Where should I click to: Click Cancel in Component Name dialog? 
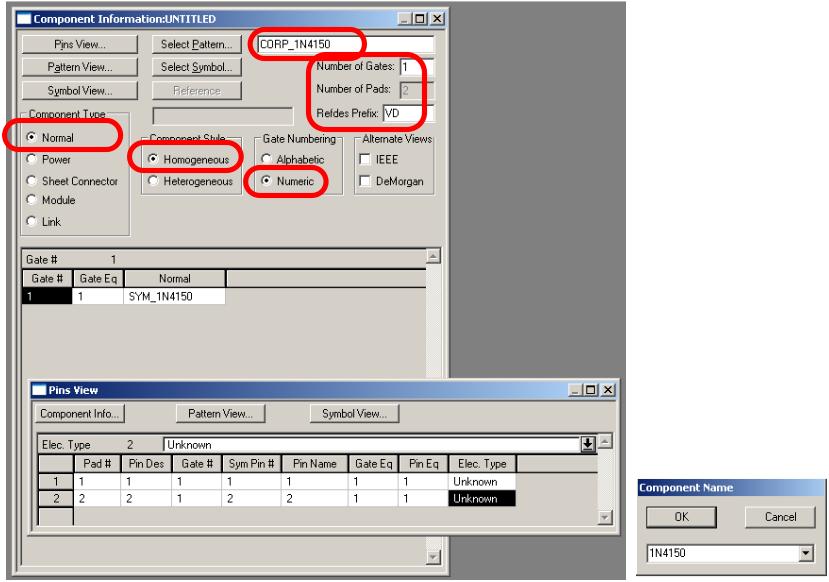(780, 517)
